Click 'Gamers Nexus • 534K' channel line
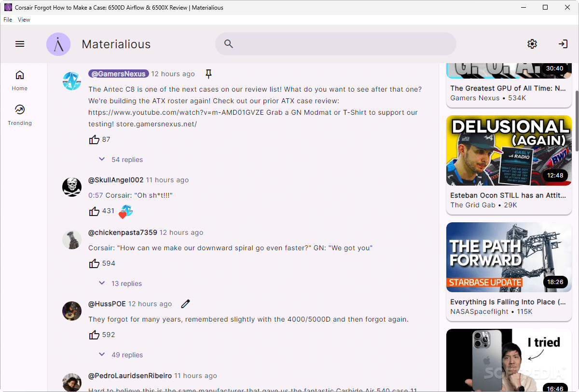579x392 pixels. pos(488,98)
